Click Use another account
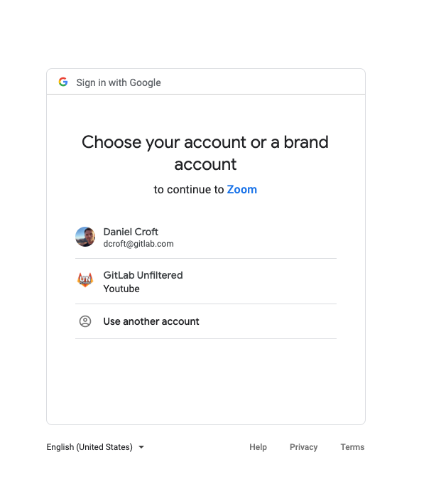Viewport: 441px width, 504px height. click(206, 321)
